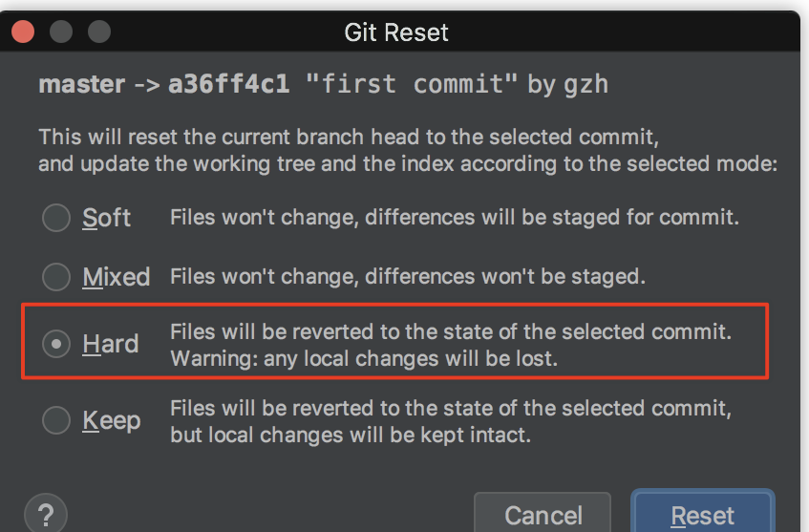Click the Reset button
The image size is (809, 532).
(702, 516)
